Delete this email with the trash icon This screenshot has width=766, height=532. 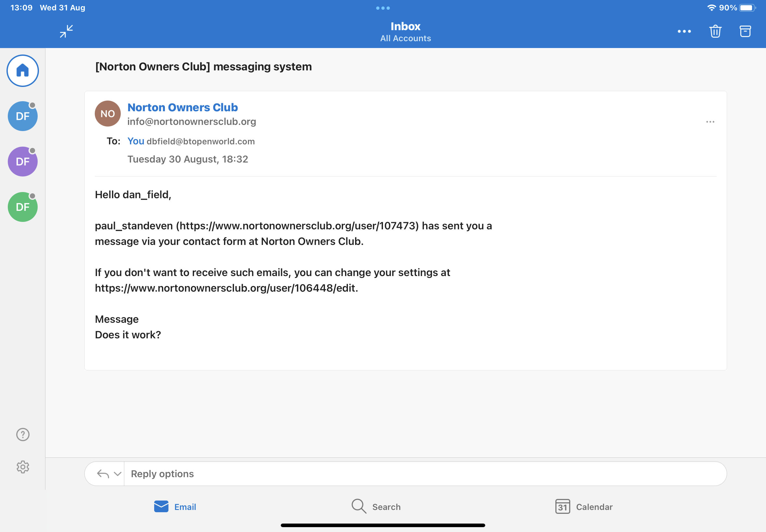(x=715, y=31)
